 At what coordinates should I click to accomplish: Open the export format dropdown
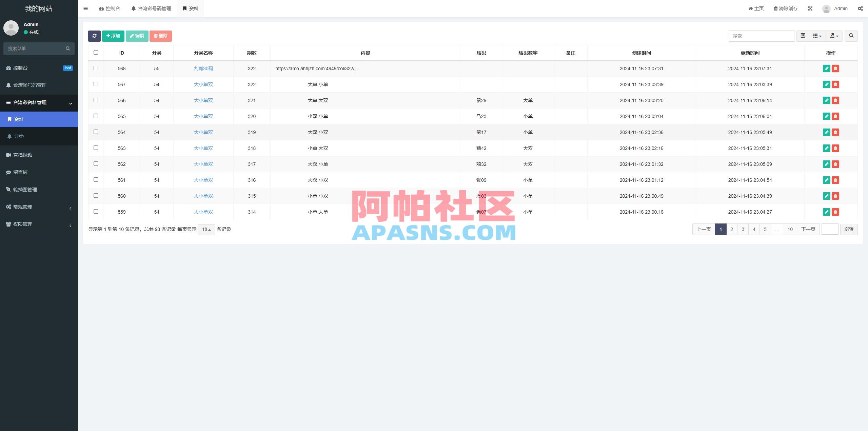pyautogui.click(x=833, y=36)
